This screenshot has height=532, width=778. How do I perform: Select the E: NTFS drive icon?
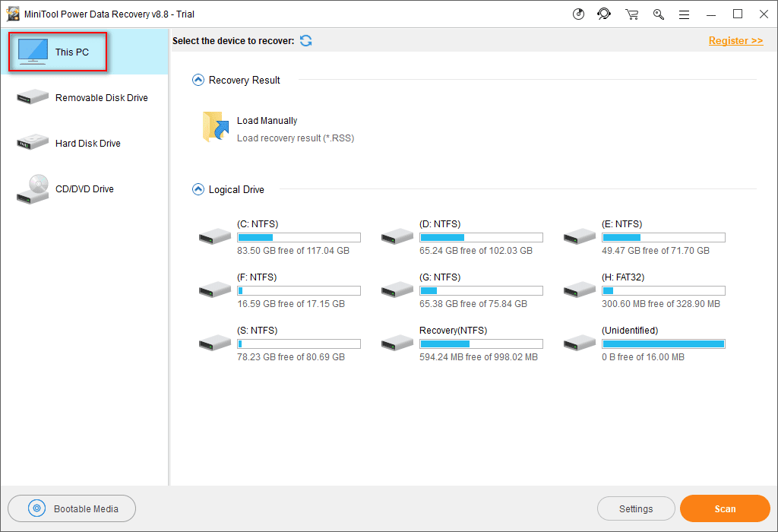[x=580, y=236]
